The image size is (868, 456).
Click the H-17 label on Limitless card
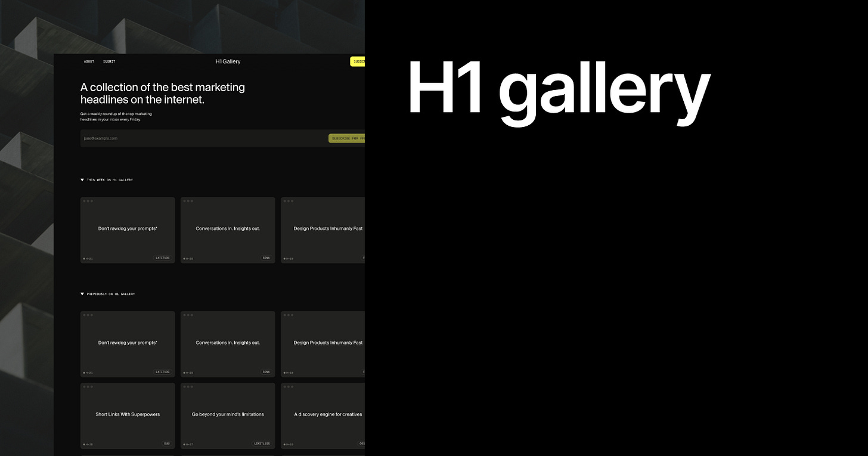(x=188, y=444)
